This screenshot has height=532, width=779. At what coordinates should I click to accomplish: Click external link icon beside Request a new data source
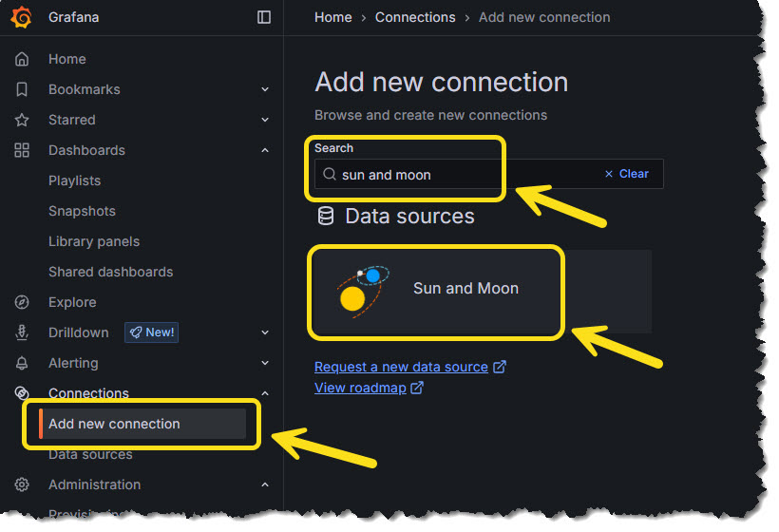coord(500,367)
